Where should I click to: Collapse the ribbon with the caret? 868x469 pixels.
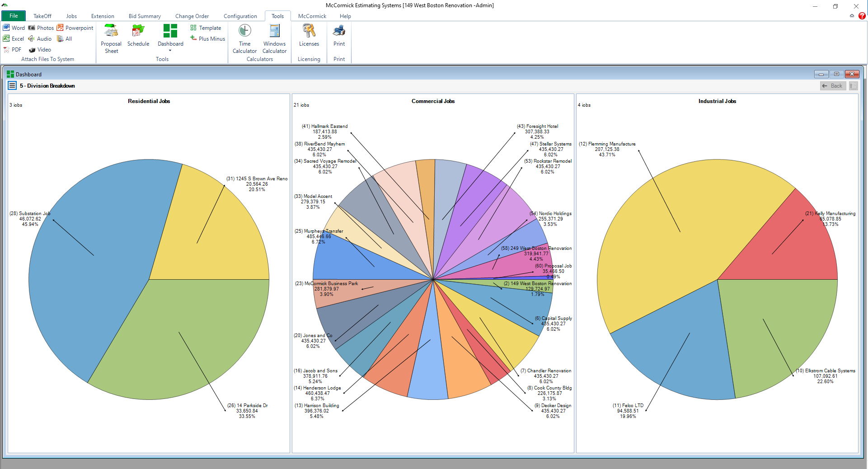[852, 16]
